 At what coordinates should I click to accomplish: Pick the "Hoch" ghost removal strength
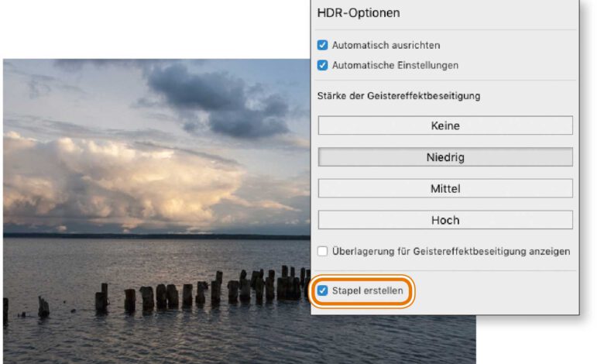click(445, 220)
